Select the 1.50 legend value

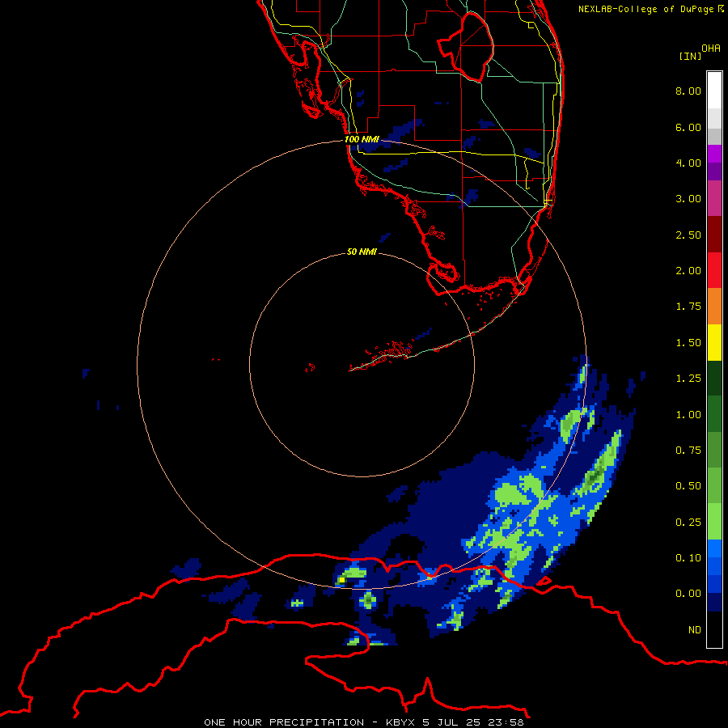click(x=688, y=343)
